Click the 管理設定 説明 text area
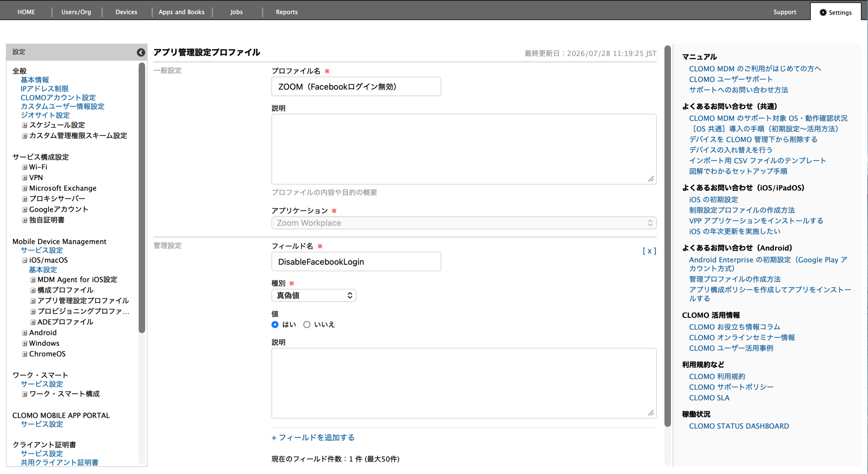The height and width of the screenshot is (474, 868). tap(464, 383)
